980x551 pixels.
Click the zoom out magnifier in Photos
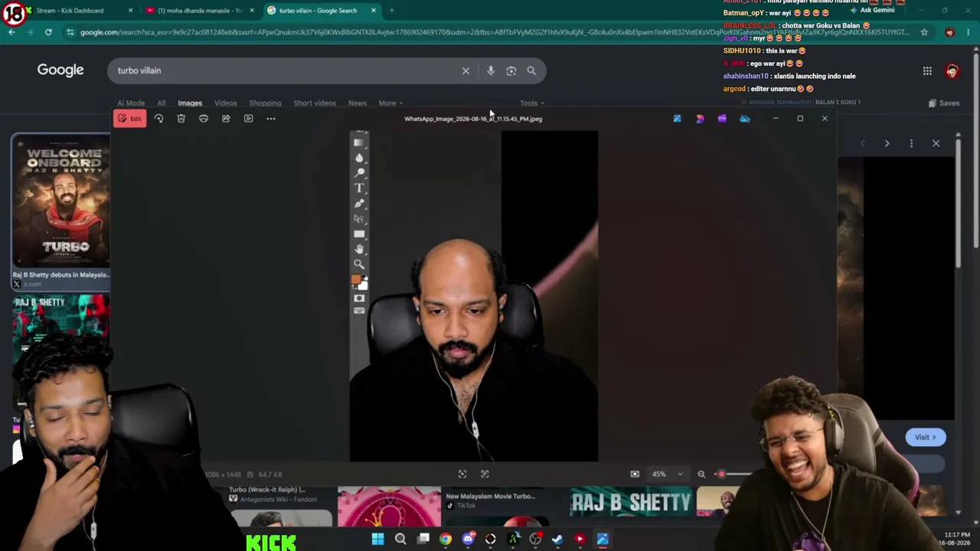pyautogui.click(x=701, y=474)
